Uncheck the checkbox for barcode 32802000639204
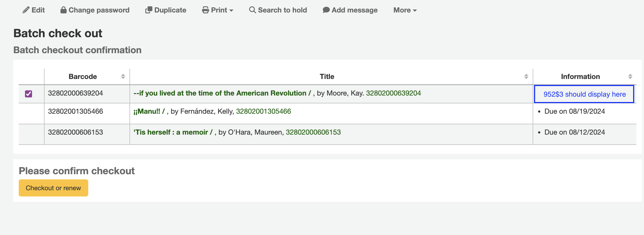This screenshot has height=235, width=644. [x=29, y=94]
